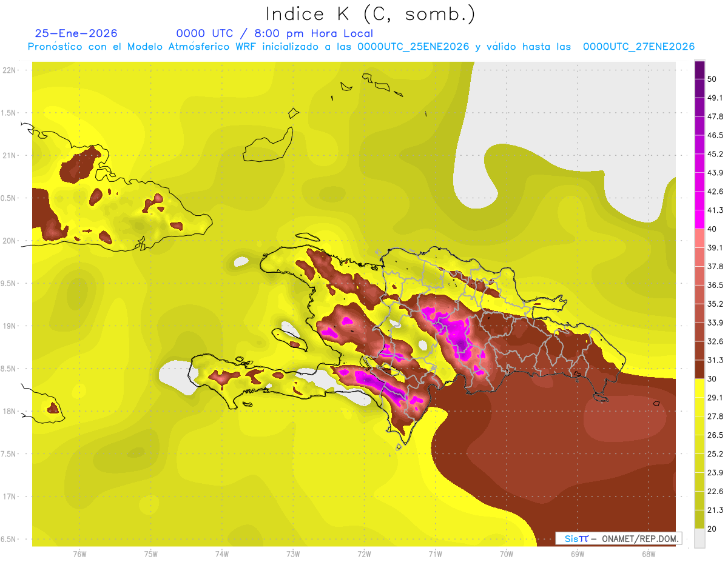The height and width of the screenshot is (562, 728).
Task: Click the latitude label "18N"
Action: coord(9,412)
